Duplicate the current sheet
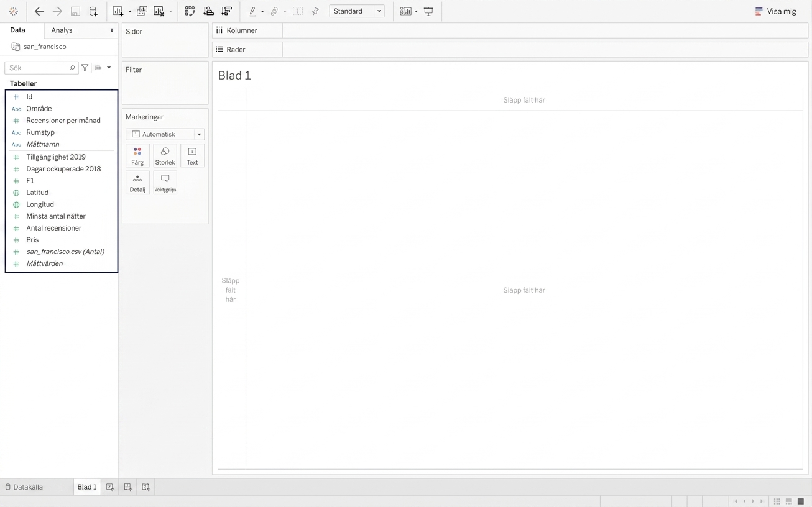 pos(142,11)
